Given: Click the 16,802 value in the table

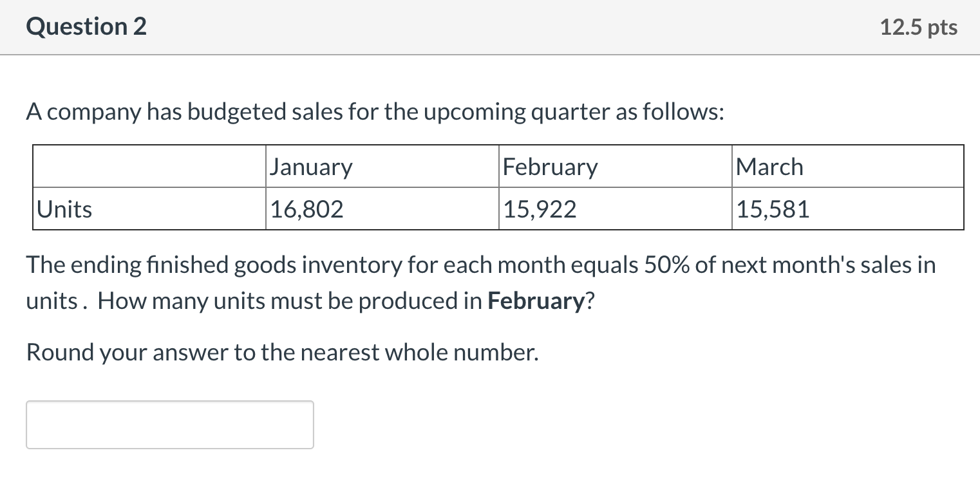Looking at the screenshot, I should coord(306,209).
